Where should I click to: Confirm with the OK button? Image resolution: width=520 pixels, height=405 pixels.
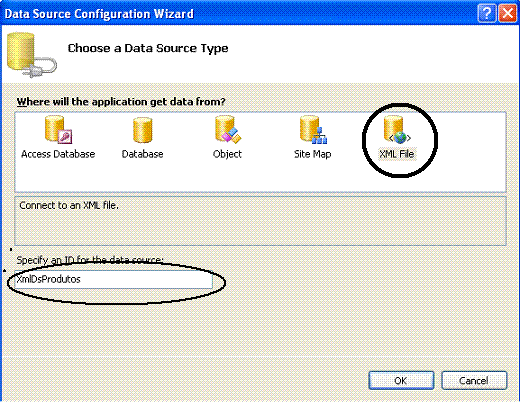tap(401, 380)
